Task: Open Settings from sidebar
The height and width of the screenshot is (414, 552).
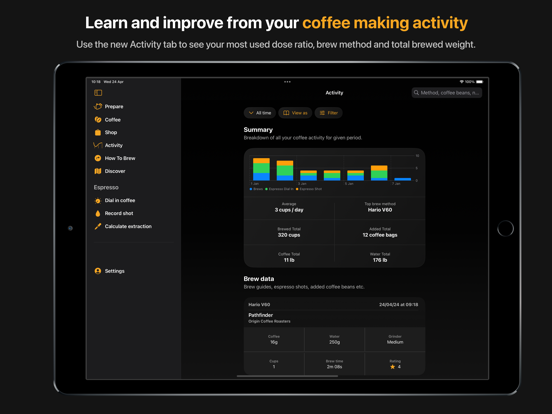Action: coord(114,271)
